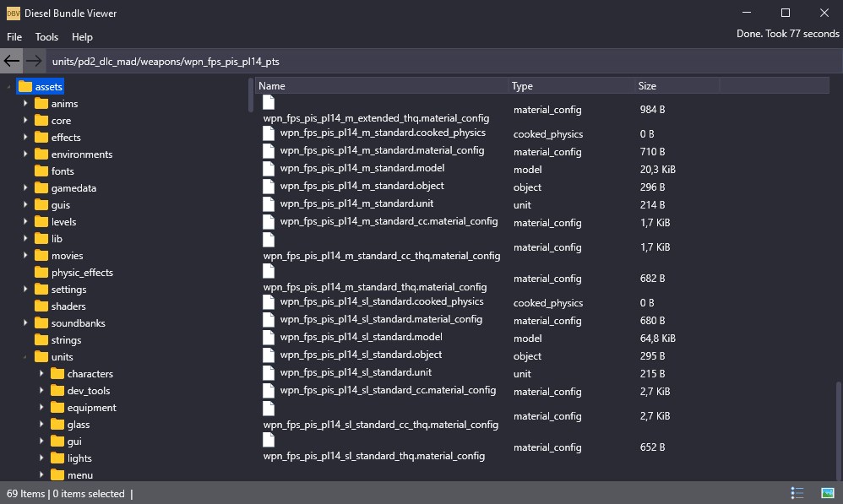The height and width of the screenshot is (504, 843).
Task: Select the shaders folder icon
Action: click(41, 306)
